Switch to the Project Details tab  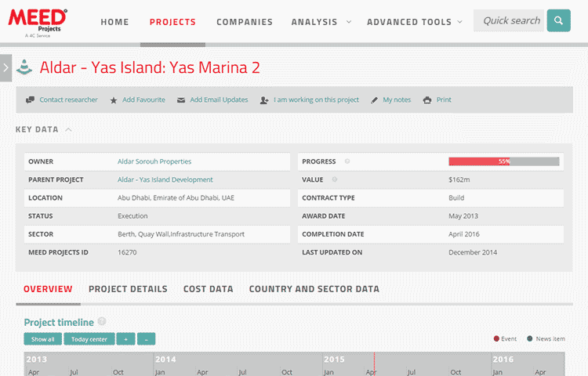click(128, 289)
